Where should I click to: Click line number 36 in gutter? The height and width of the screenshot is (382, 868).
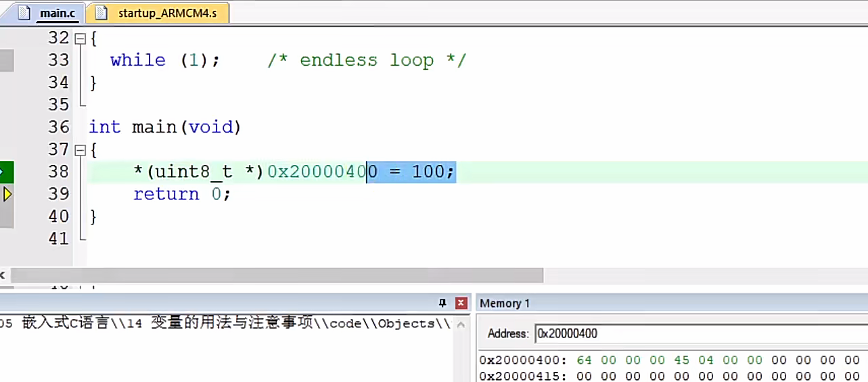(59, 127)
